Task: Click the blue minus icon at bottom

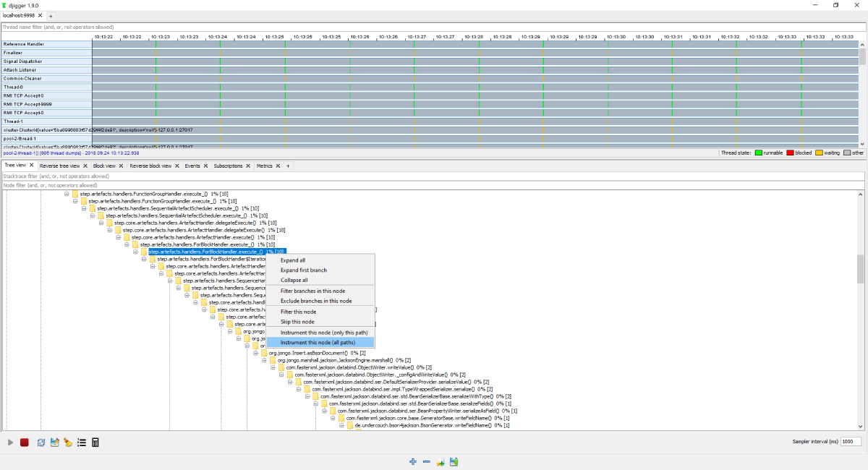Action: pyautogui.click(x=427, y=462)
